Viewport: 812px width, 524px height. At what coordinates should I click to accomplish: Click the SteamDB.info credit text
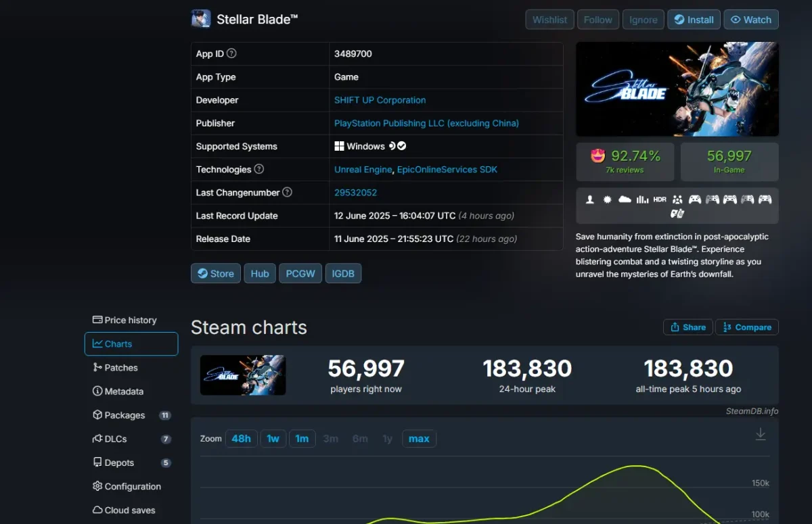pyautogui.click(x=752, y=411)
